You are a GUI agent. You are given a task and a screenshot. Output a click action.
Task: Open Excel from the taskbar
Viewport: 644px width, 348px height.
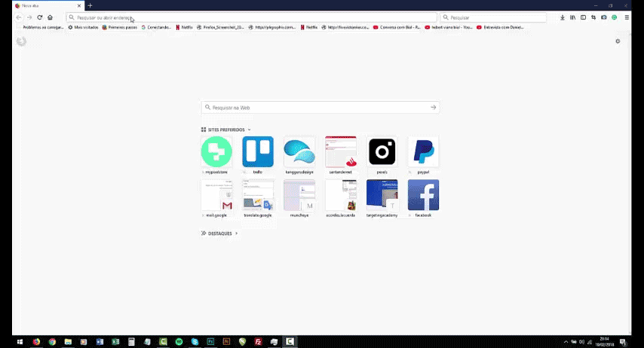coord(116,341)
